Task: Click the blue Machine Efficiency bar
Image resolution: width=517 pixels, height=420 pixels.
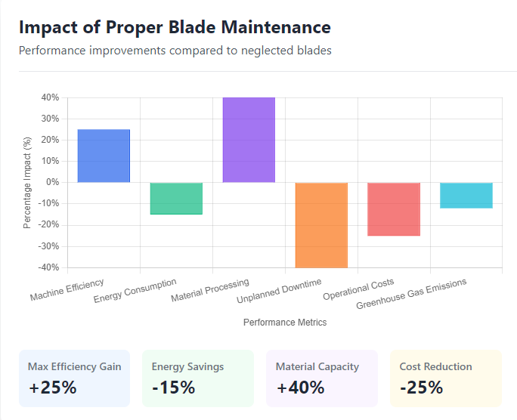Action: [x=104, y=156]
